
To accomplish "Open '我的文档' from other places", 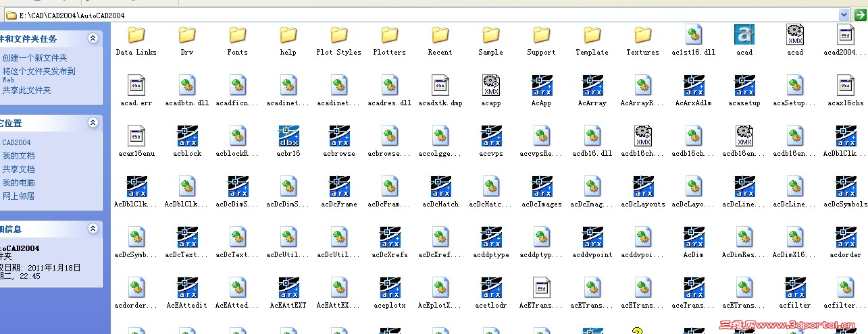I will pyautogui.click(x=18, y=156).
